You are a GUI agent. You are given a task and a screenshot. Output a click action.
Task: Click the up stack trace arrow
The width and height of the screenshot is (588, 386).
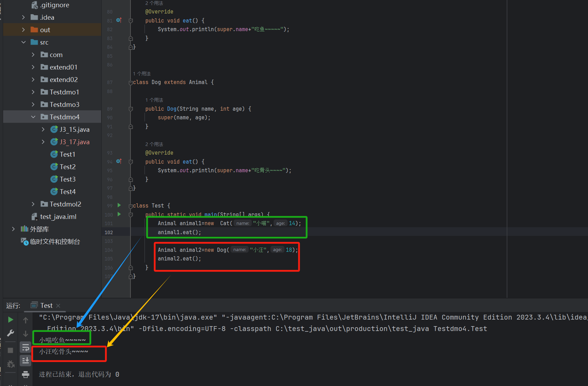pos(26,320)
